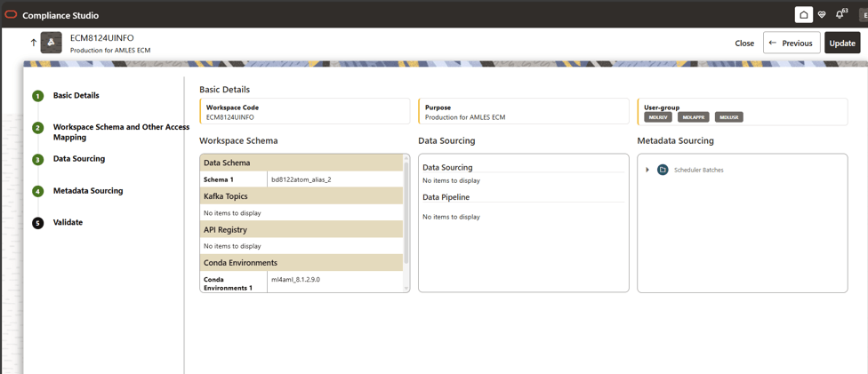
Task: Go to Data Sourcing step
Action: click(x=79, y=159)
